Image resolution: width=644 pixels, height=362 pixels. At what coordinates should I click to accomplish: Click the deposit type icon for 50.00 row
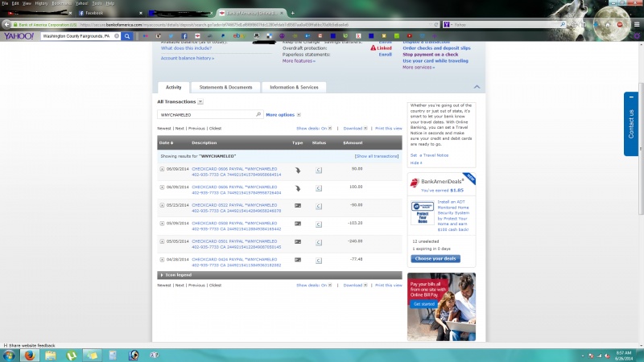coord(298,171)
